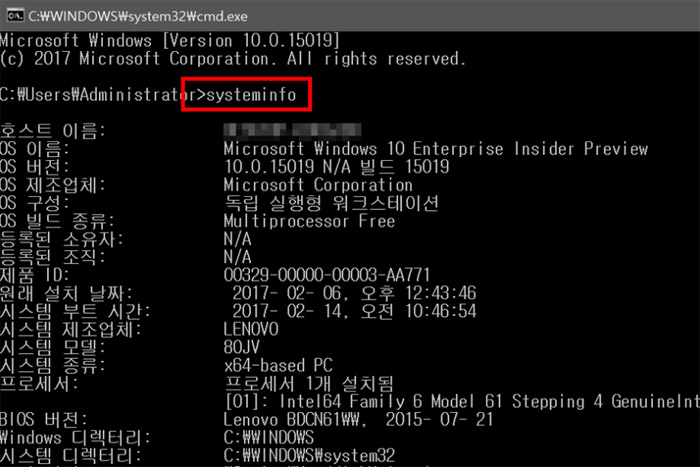Select the '프로세서 1개 설치됨' value
This screenshot has height=467, width=700.
(x=309, y=384)
